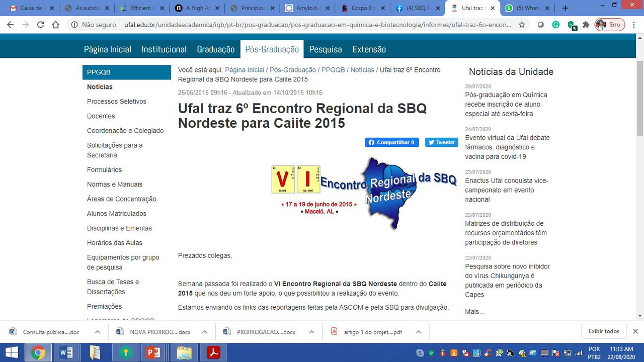This screenshot has width=644, height=362.
Task: Open the Windows Start menu
Action: click(11, 352)
